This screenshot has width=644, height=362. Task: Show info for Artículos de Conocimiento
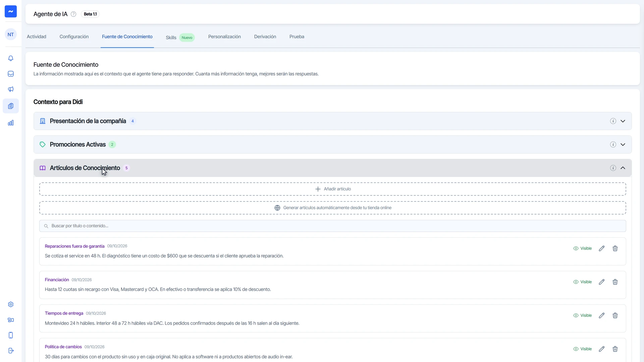(613, 168)
